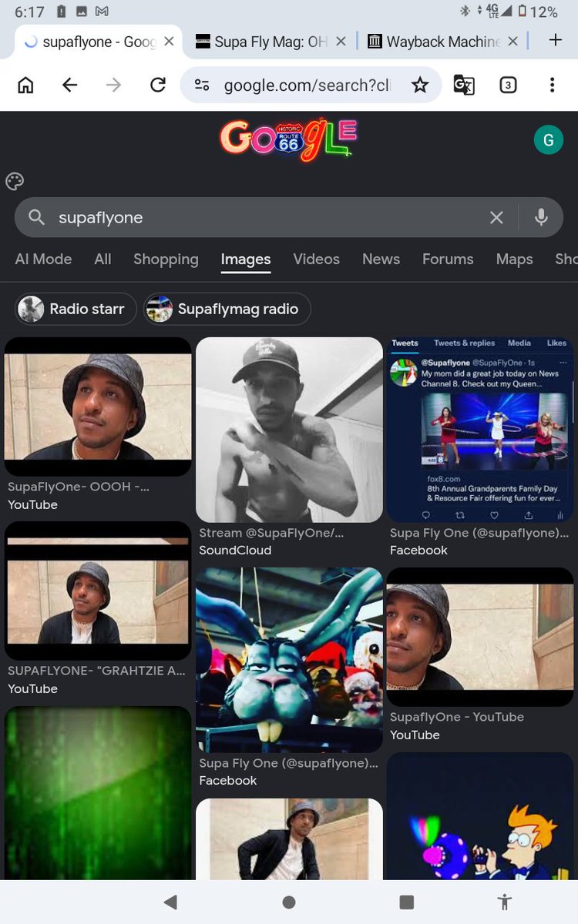Open the Forums results tab
Viewport: 578px width, 924px height.
[448, 259]
